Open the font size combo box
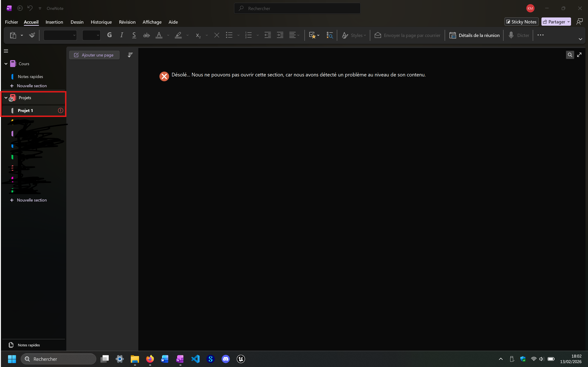 click(91, 35)
